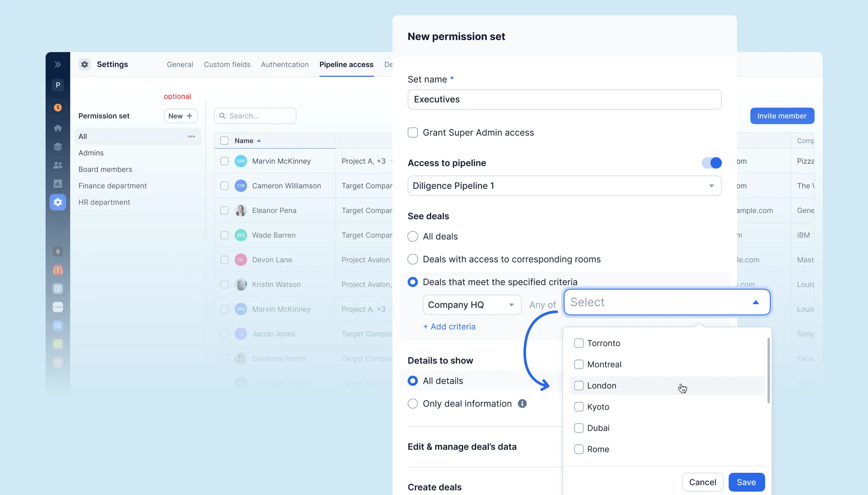Open the Diligence Pipeline 1 dropdown
The width and height of the screenshot is (868, 495).
pyautogui.click(x=564, y=186)
